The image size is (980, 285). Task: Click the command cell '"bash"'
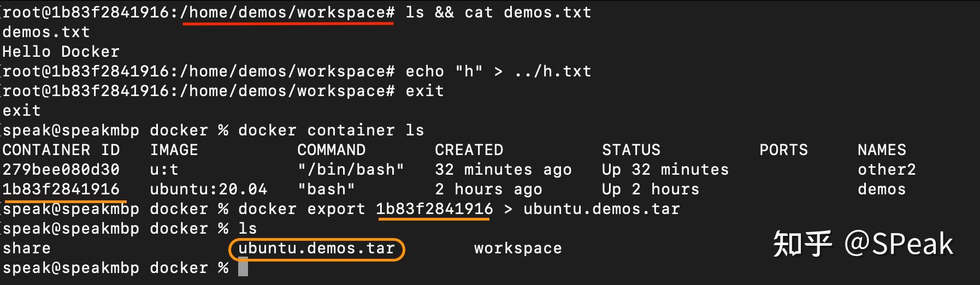click(326, 189)
